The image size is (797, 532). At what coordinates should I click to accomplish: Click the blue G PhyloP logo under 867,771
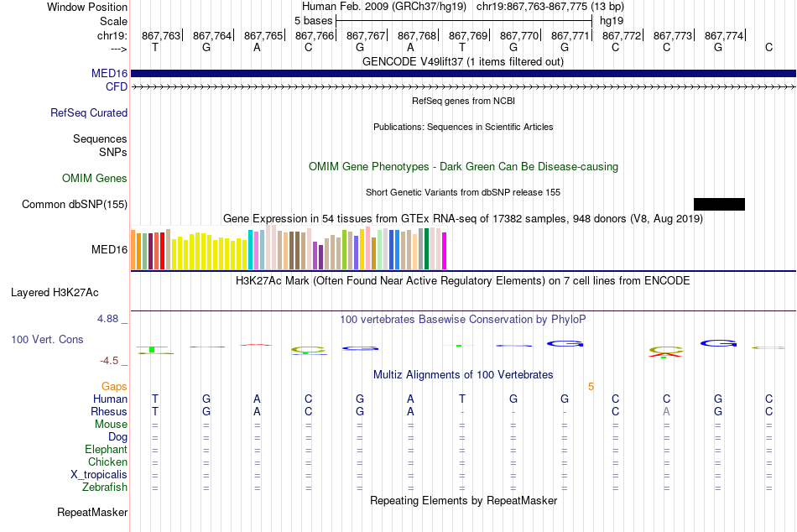[565, 344]
